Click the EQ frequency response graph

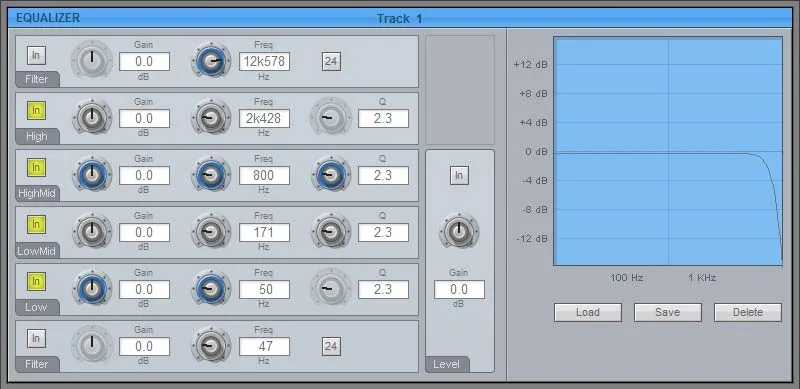click(668, 151)
